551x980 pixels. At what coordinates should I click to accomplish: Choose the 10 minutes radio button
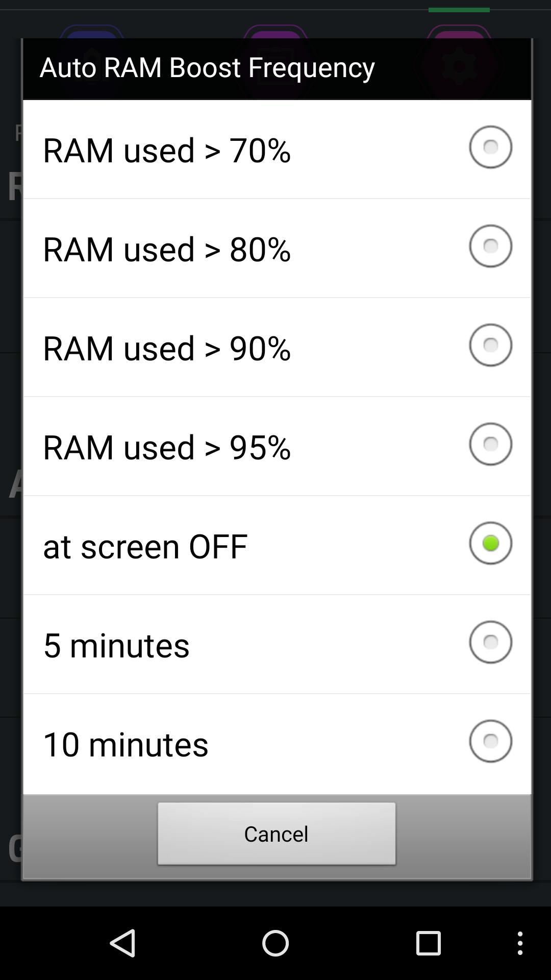pyautogui.click(x=490, y=741)
